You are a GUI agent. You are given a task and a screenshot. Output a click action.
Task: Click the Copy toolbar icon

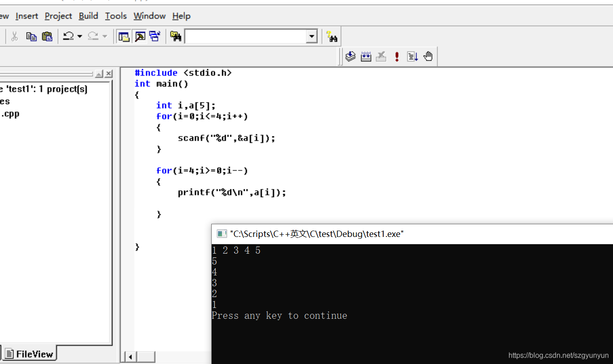coord(31,37)
